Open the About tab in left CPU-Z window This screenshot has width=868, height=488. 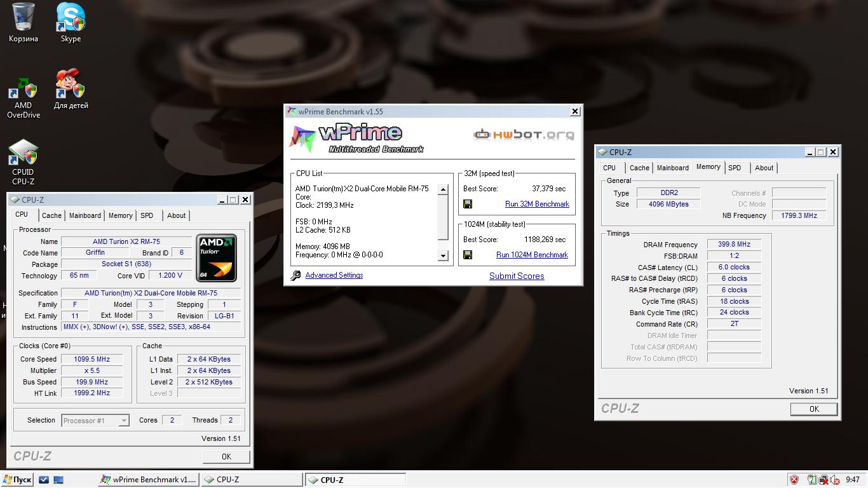(176, 215)
